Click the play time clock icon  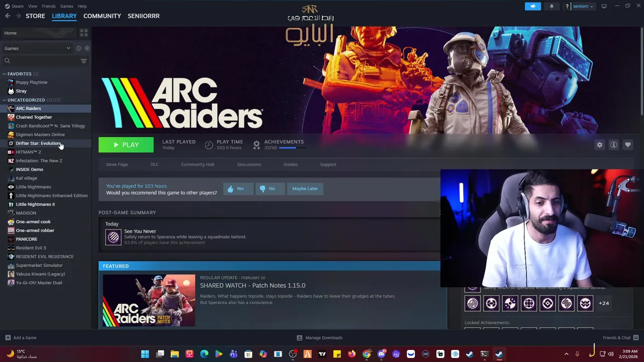coord(209,145)
